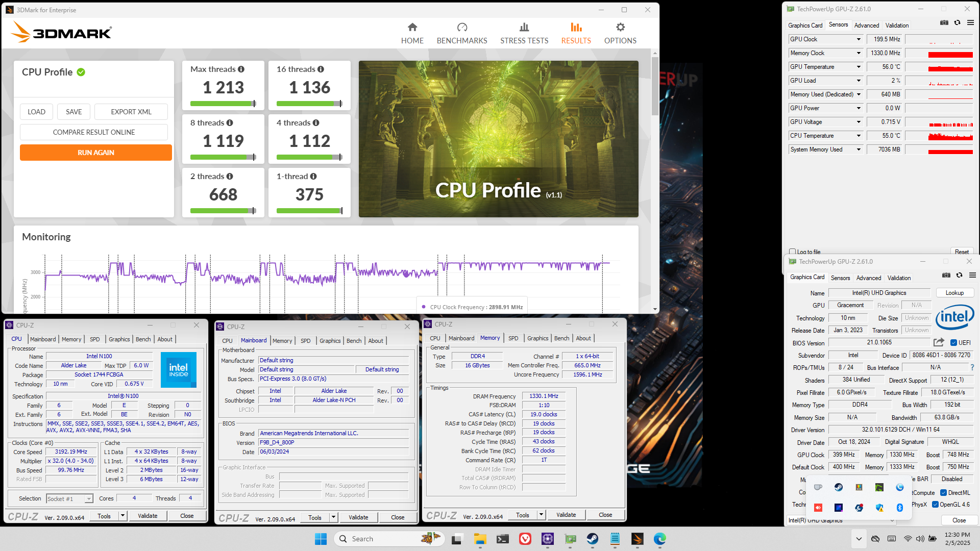Click refresh icon in GPU-Z Sensors window
980x551 pixels.
(x=958, y=23)
